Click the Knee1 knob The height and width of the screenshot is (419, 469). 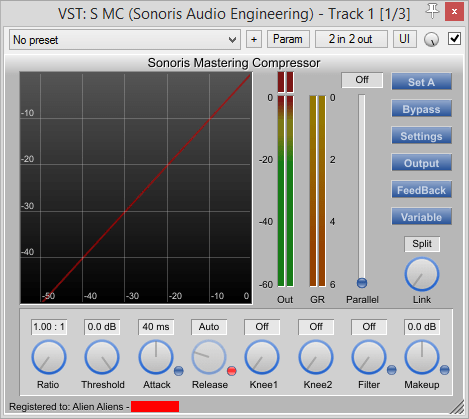262,357
